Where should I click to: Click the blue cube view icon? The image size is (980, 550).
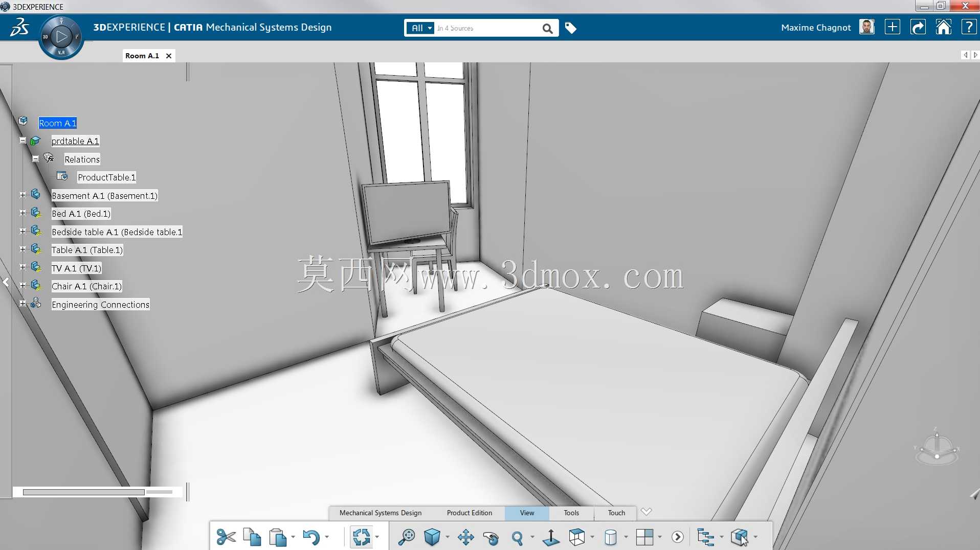click(x=432, y=537)
